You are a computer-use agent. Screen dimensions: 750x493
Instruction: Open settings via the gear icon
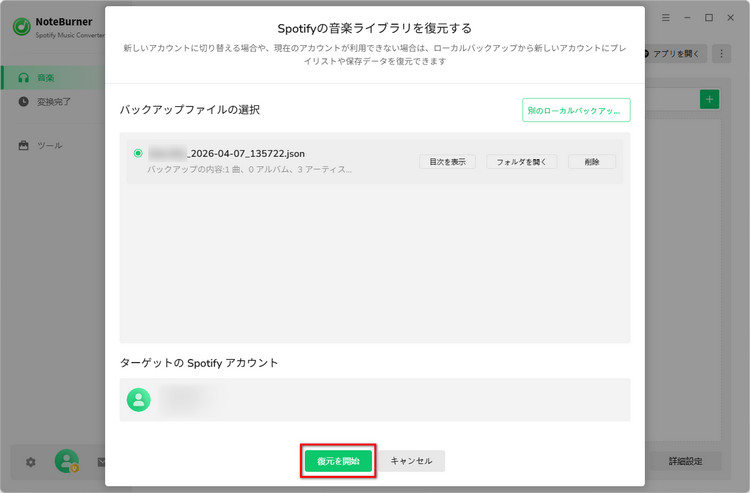pos(31,462)
